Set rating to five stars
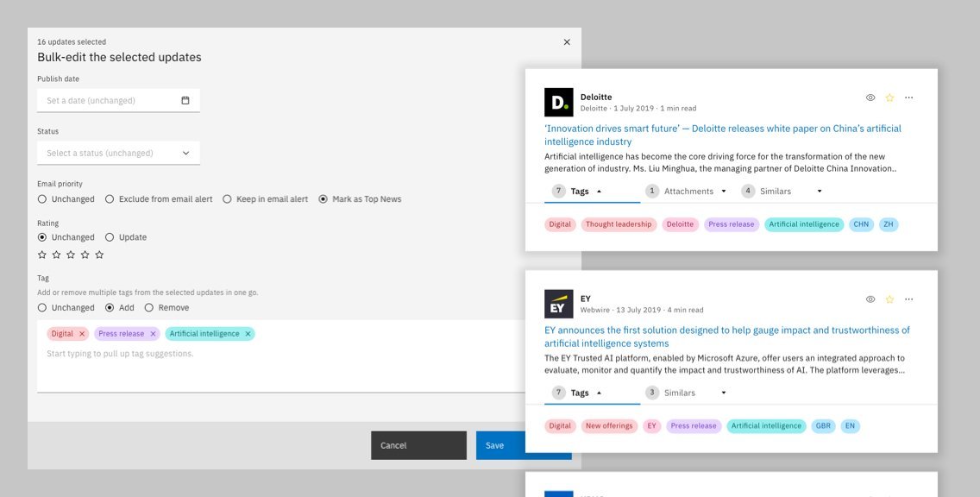The height and width of the screenshot is (497, 980). 99,255
